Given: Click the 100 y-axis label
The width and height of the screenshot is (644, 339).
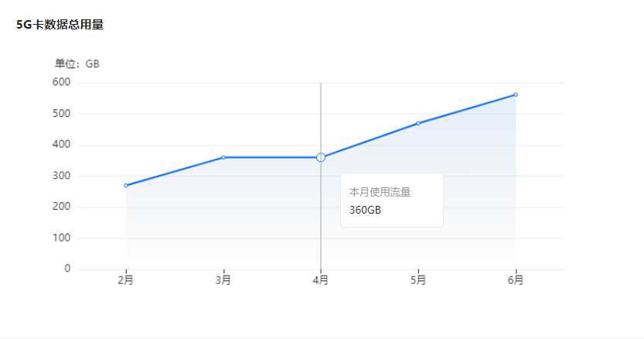Looking at the screenshot, I should click(x=62, y=238).
